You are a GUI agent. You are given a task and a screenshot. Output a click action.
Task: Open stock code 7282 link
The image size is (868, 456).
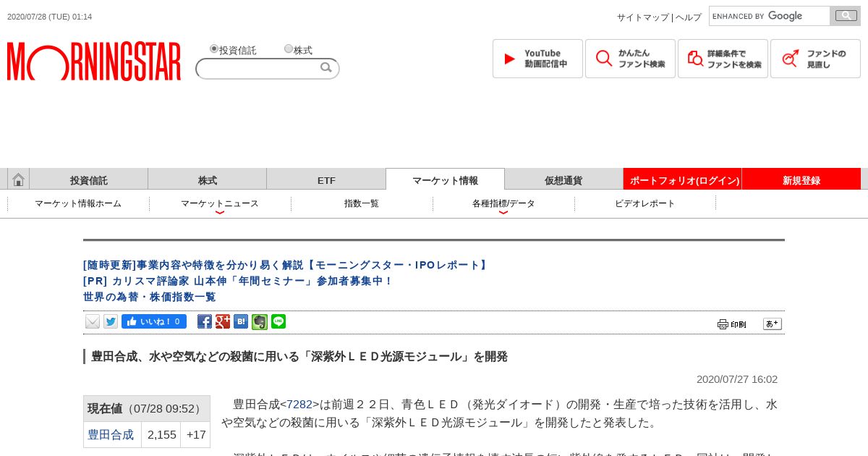tap(299, 405)
